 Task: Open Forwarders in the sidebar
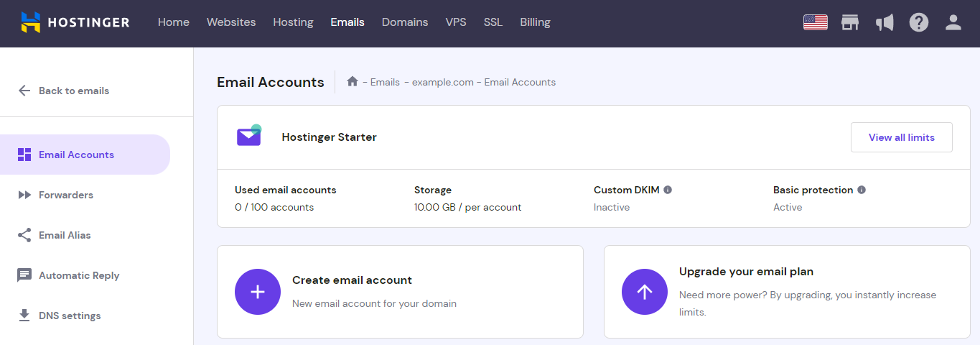pyautogui.click(x=65, y=195)
